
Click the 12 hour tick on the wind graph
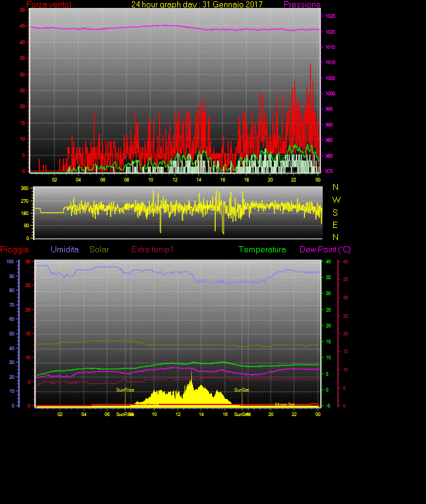click(x=175, y=180)
